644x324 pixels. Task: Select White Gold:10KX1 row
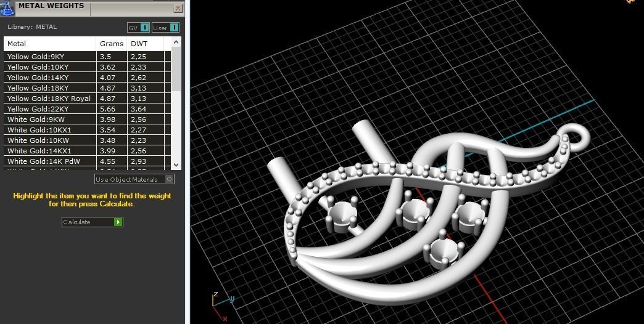pyautogui.click(x=87, y=130)
